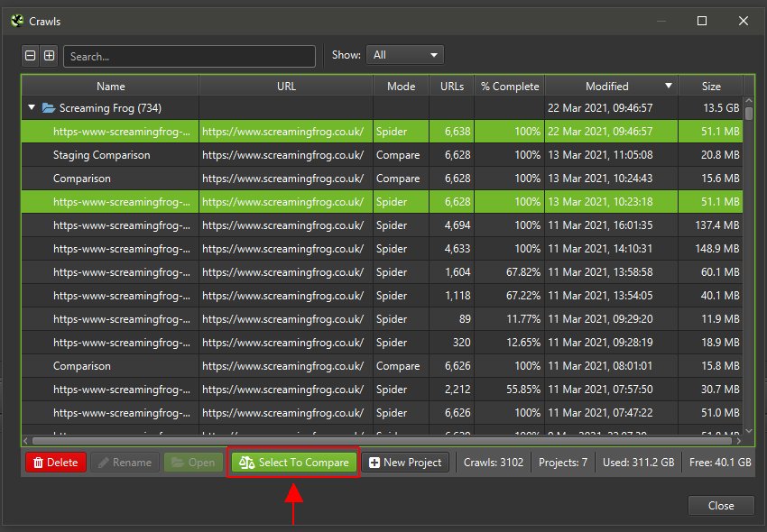Image resolution: width=767 pixels, height=532 pixels.
Task: Click the trash icon on the Delete button
Action: click(36, 462)
